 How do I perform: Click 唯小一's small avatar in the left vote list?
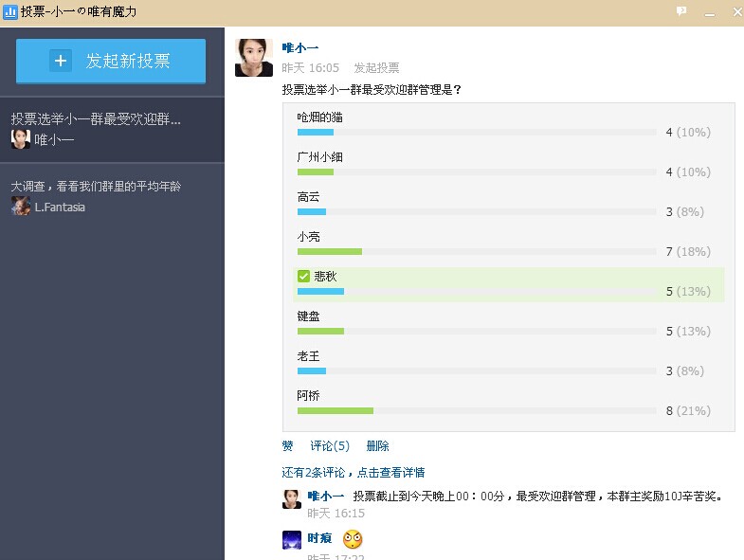point(20,139)
